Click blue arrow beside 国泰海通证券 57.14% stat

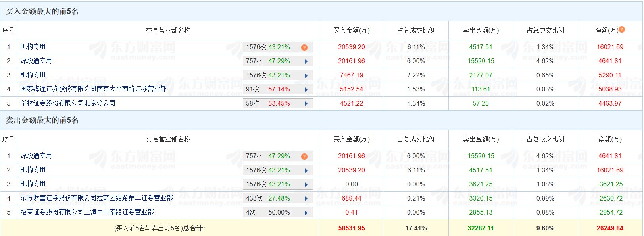coord(306,89)
